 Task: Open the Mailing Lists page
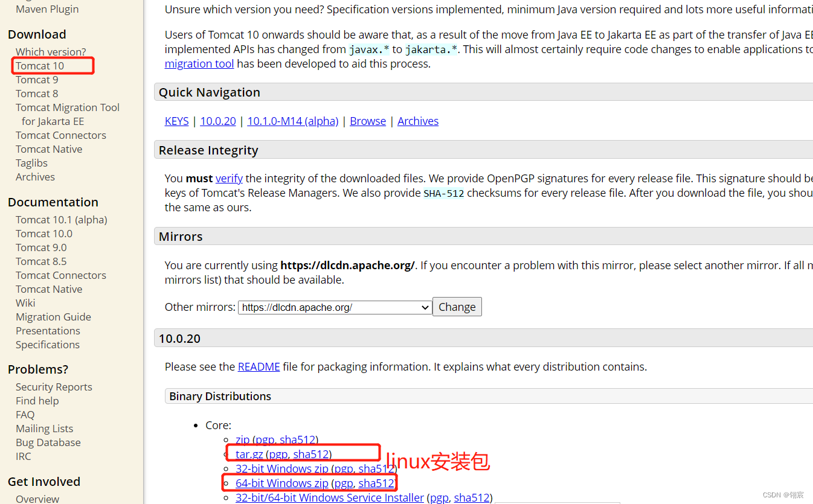pos(44,429)
